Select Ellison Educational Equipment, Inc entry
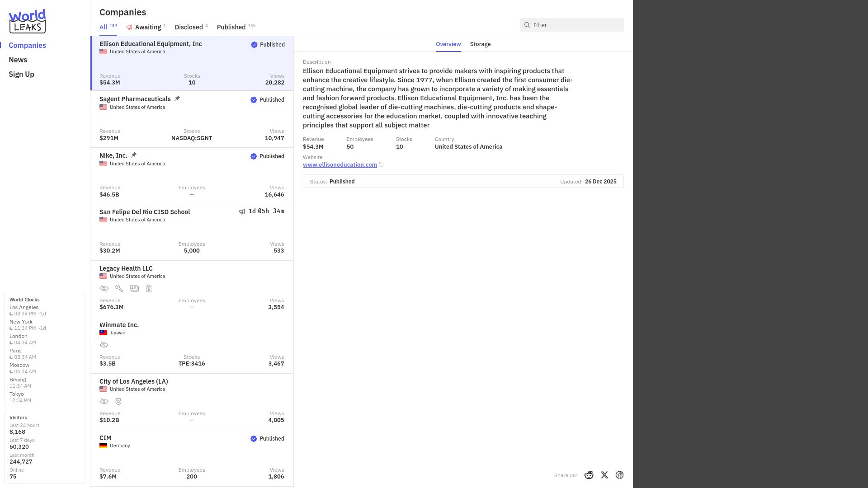 pos(192,64)
